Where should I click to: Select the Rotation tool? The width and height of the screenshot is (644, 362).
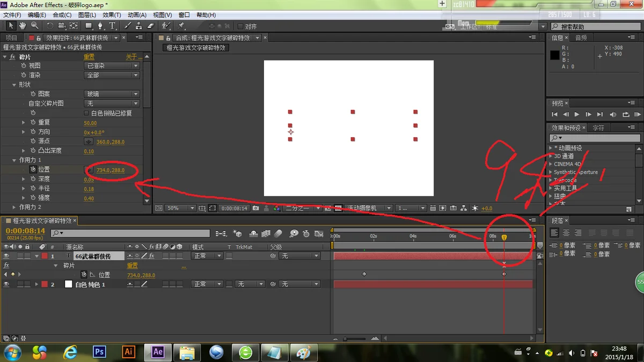pos(49,26)
